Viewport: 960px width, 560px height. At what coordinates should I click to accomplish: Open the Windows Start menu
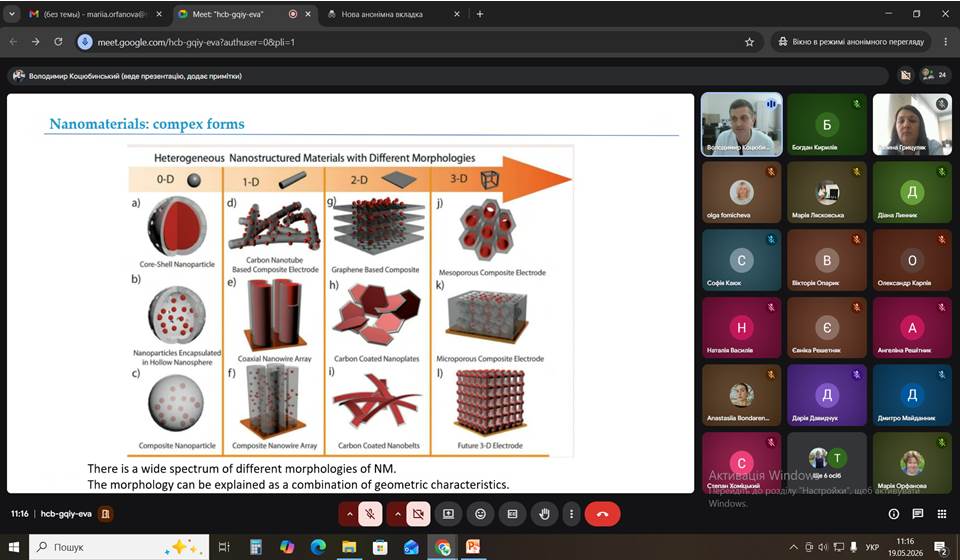[13, 547]
